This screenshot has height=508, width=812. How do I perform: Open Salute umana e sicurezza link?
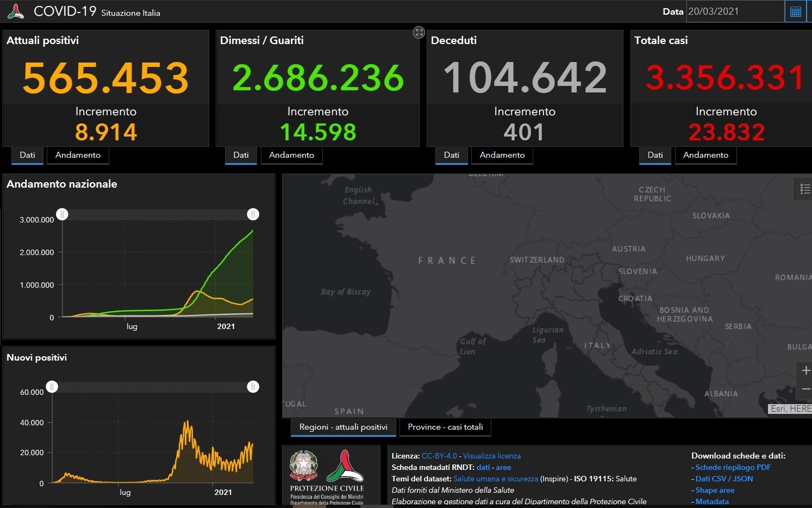496,479
